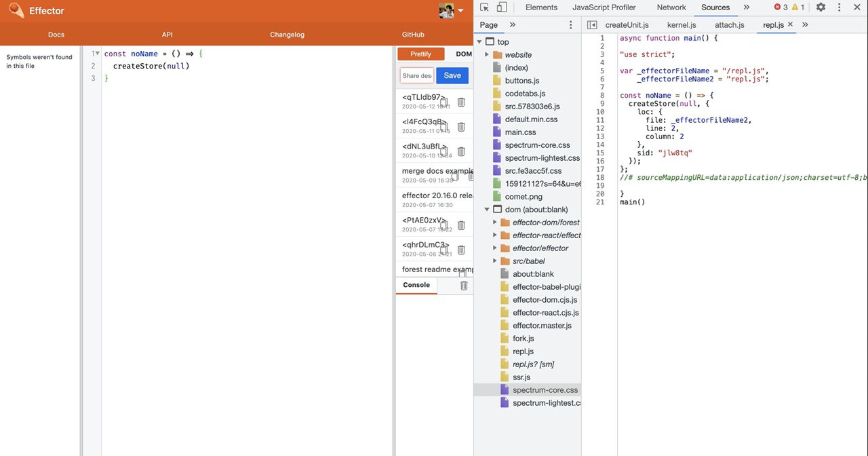Copy link for share qhrDLmC3
The height and width of the screenshot is (456, 868).
pos(443,250)
